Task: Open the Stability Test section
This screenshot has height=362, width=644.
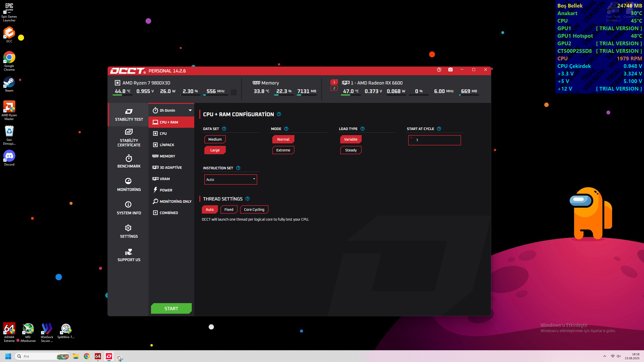Action: [129, 115]
